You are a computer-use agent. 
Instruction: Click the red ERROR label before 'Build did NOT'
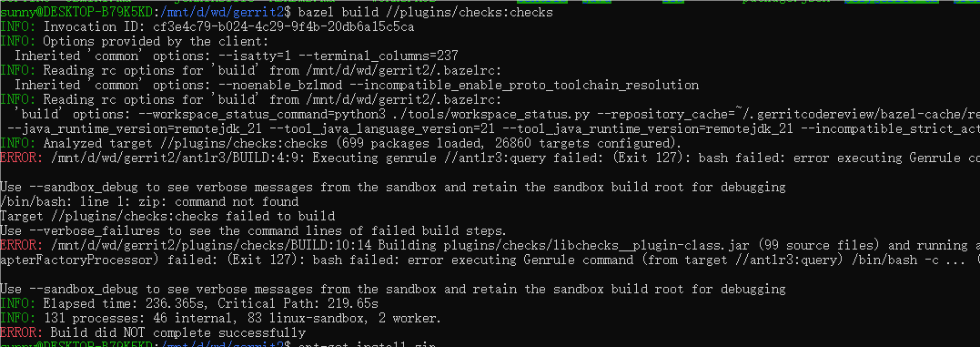pyautogui.click(x=22, y=332)
